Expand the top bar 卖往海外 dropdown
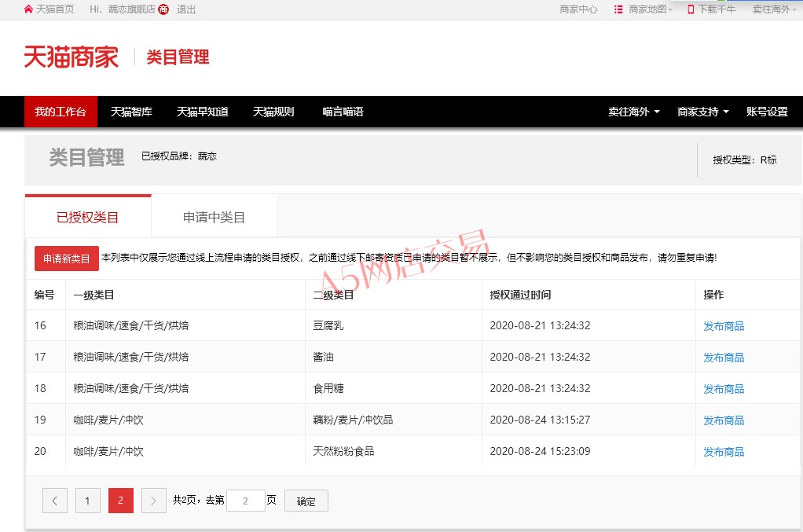The height and width of the screenshot is (532, 803). (x=774, y=9)
